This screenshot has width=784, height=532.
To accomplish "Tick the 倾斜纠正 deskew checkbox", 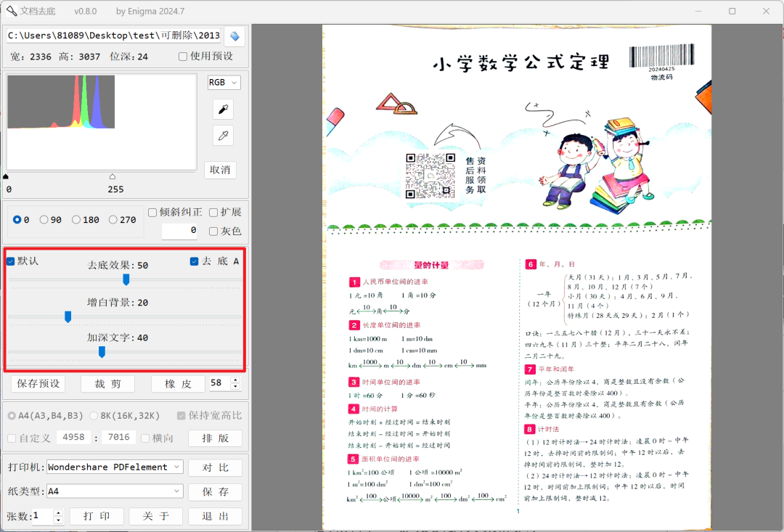I will (152, 213).
